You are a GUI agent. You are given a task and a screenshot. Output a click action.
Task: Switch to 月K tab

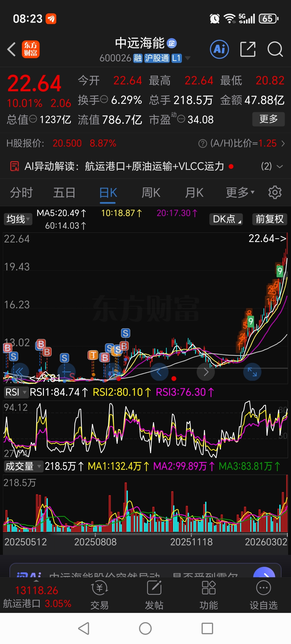coord(194,193)
